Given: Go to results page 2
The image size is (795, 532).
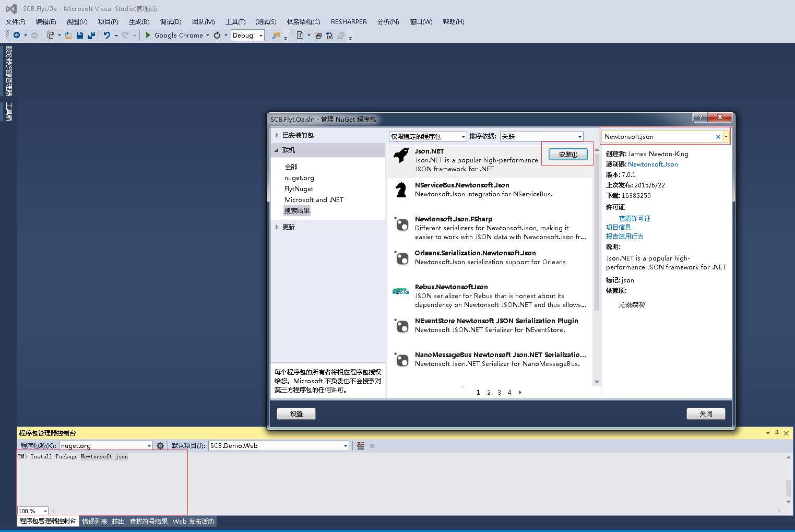Looking at the screenshot, I should point(489,393).
